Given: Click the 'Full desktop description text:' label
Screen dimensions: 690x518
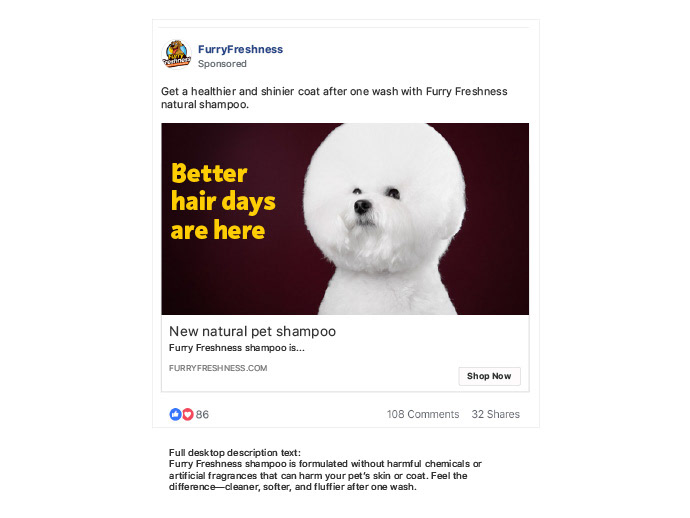Looking at the screenshot, I should point(235,452).
